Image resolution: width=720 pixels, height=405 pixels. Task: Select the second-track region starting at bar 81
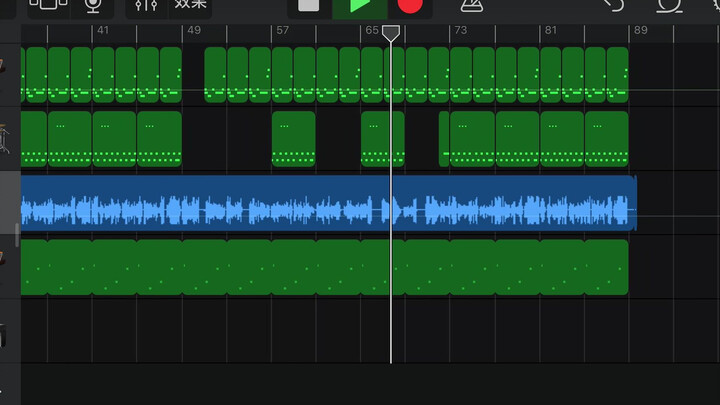click(x=562, y=139)
